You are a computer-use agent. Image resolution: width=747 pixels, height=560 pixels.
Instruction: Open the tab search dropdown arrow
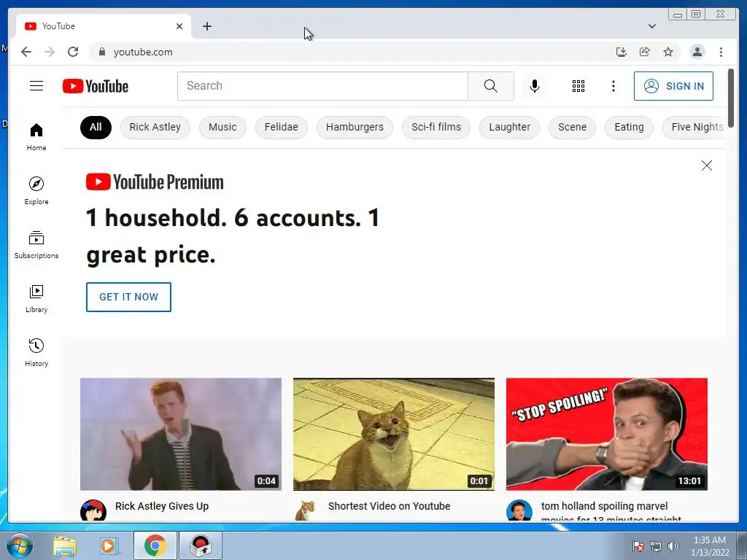[652, 26]
